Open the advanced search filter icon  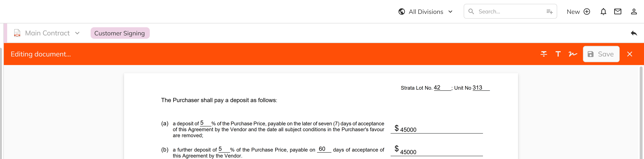pos(549,11)
